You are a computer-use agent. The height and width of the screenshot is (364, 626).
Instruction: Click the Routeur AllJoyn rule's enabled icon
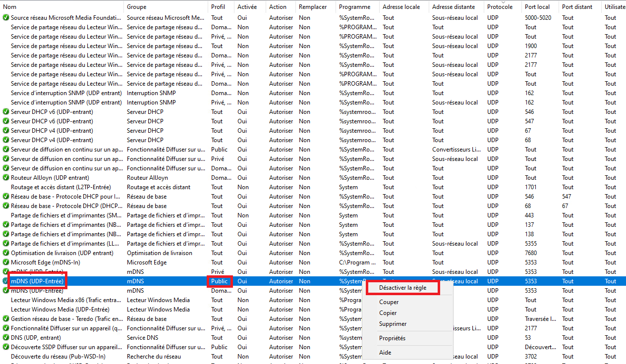(x=6, y=178)
